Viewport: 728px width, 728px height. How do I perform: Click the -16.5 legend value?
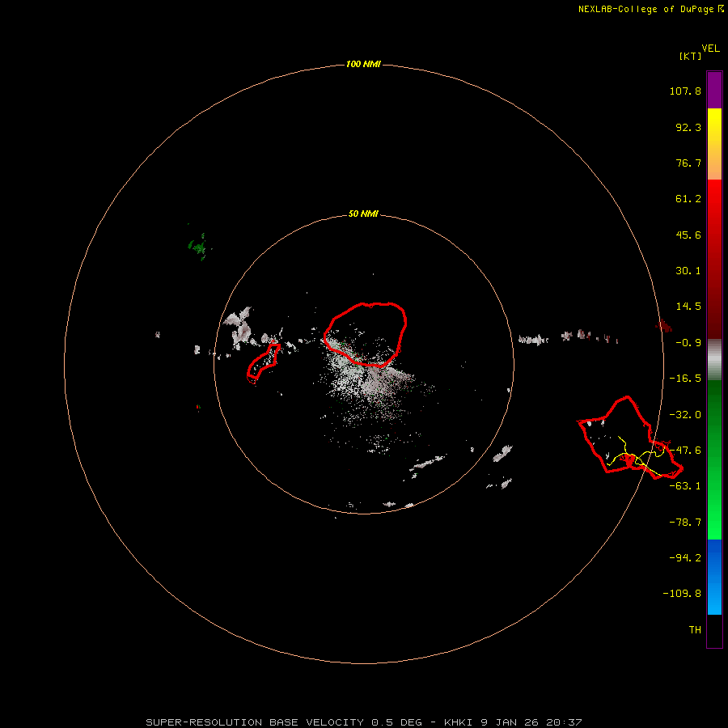pyautogui.click(x=685, y=379)
